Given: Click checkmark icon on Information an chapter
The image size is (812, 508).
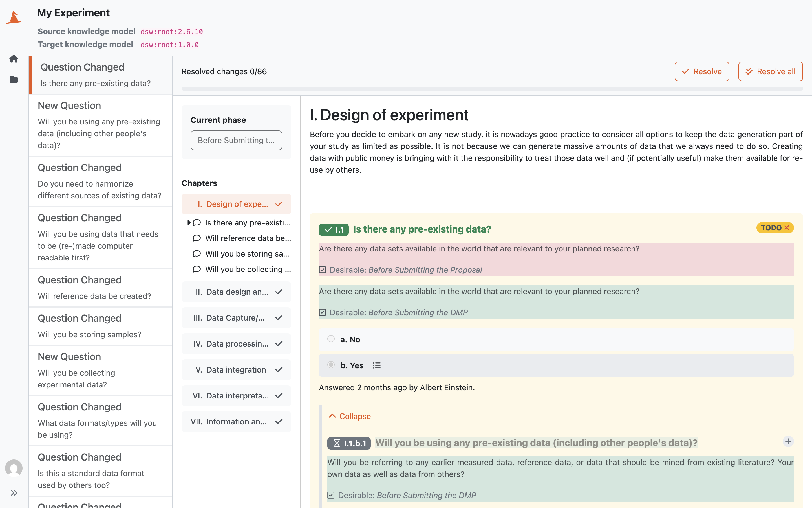Looking at the screenshot, I should [x=279, y=422].
